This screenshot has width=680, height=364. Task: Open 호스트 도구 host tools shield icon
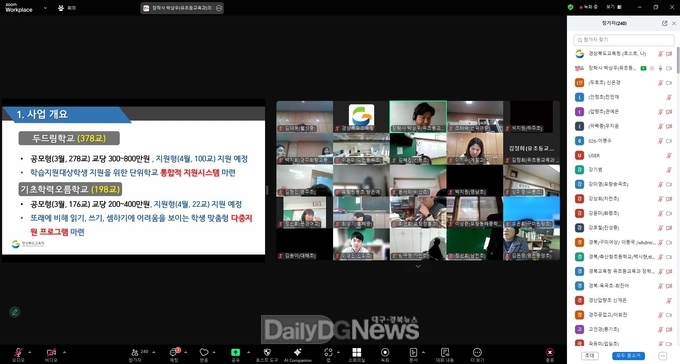pos(267,352)
